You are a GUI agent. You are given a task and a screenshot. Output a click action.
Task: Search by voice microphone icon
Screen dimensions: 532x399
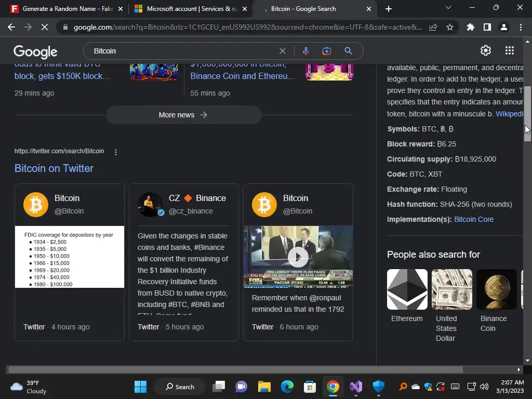(x=305, y=51)
